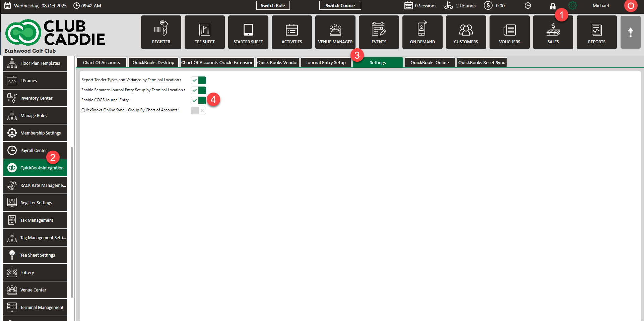The image size is (644, 321).
Task: Open Register Settings
Action: [x=35, y=203]
